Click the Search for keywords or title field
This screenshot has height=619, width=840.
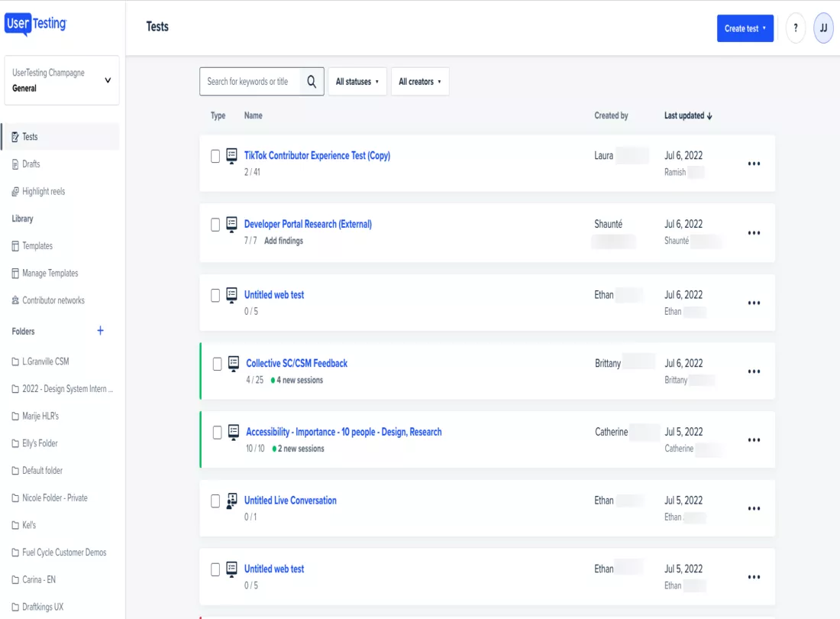tap(261, 82)
